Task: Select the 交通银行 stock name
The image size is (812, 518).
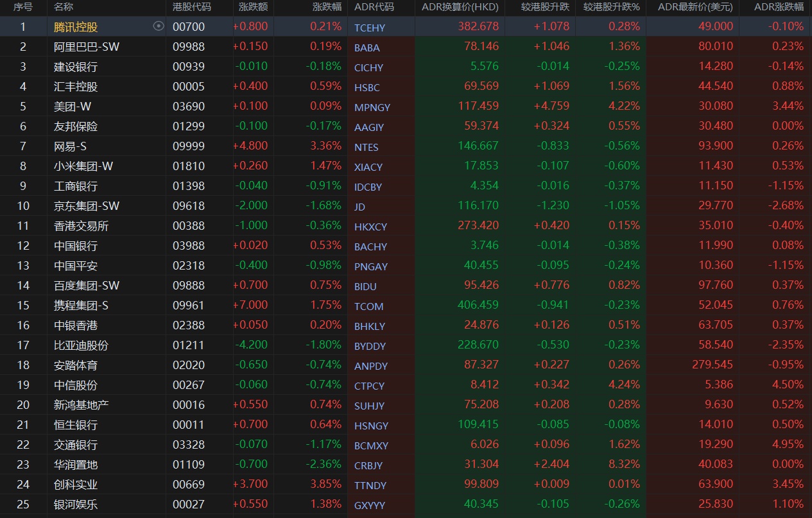Action: pyautogui.click(x=76, y=445)
